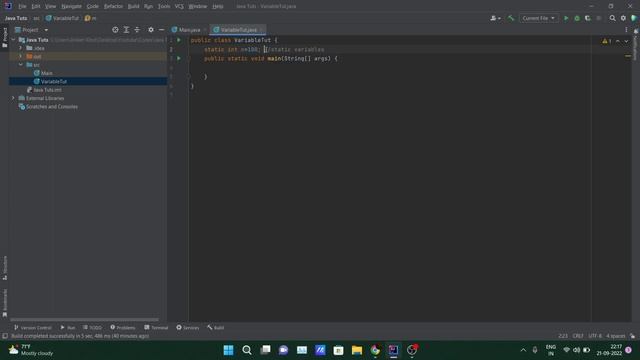Debug the current file
The height and width of the screenshot is (360, 640).
click(x=577, y=18)
